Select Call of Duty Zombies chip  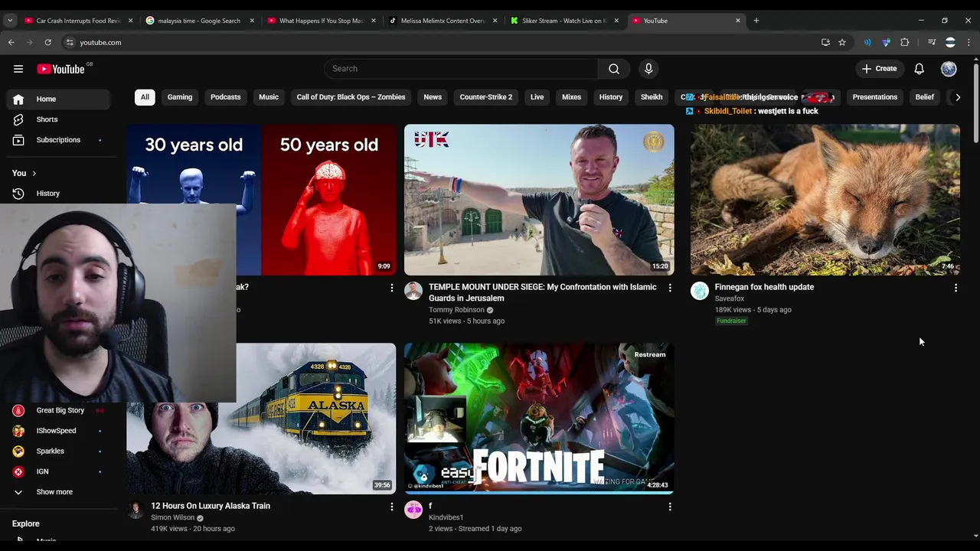pos(351,97)
